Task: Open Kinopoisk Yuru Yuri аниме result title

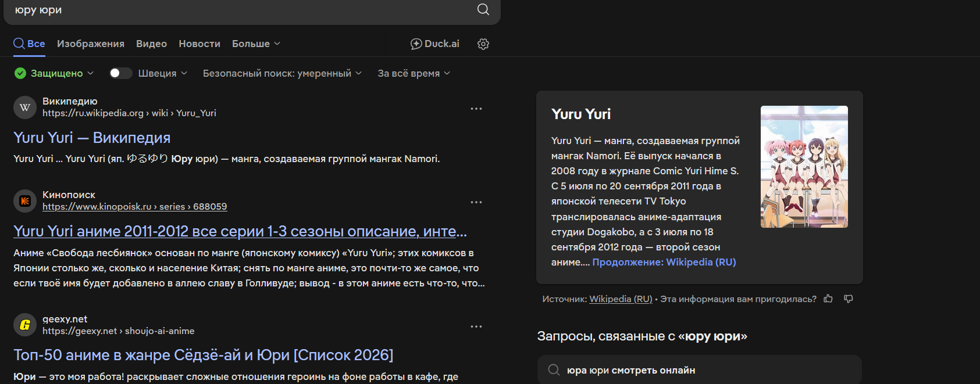Action: click(240, 231)
